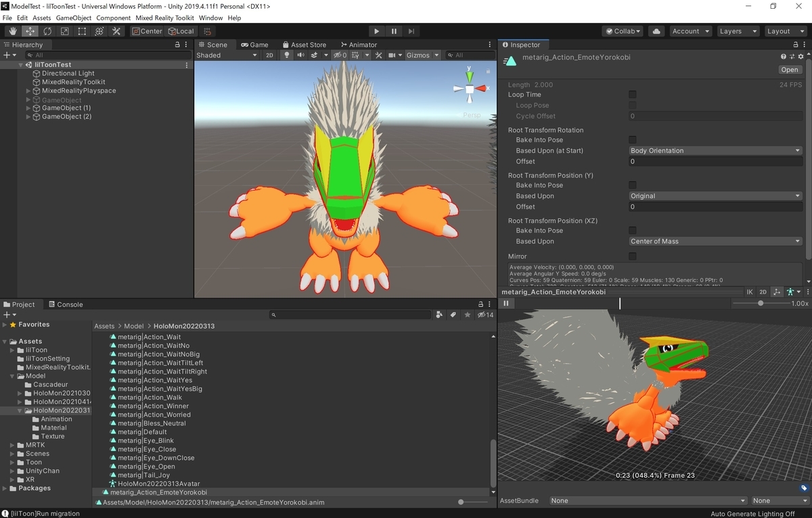Pause the animation preview playback

[505, 304]
